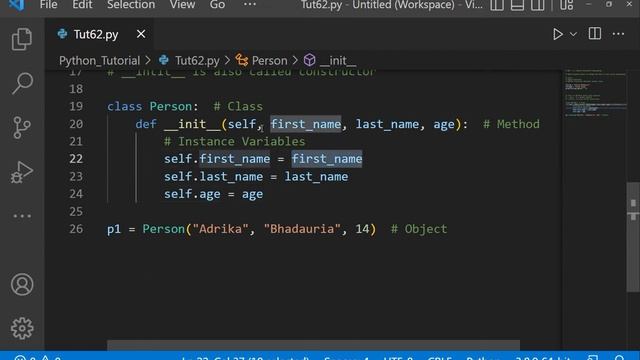
Task: Open the Source Control view
Action: coord(22,127)
